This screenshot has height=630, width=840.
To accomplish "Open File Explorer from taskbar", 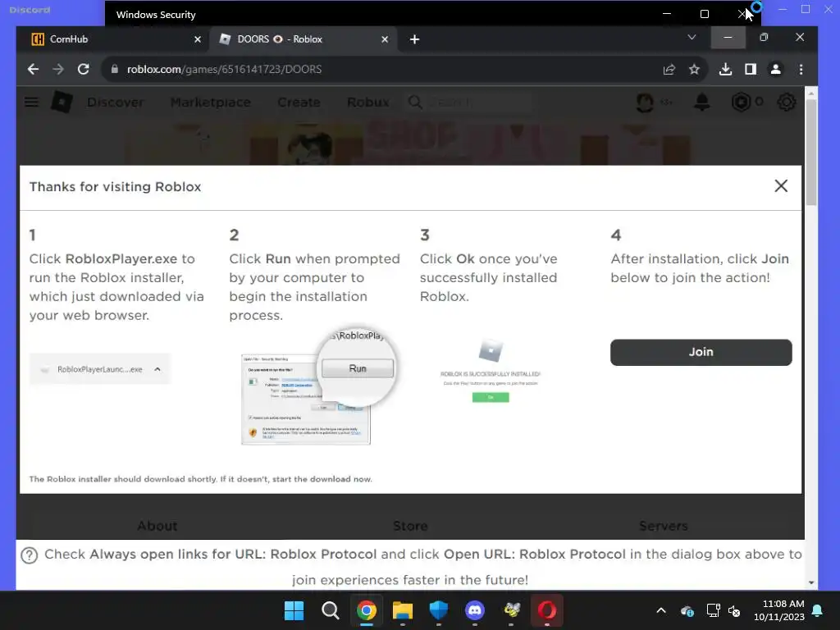I will tap(402, 610).
